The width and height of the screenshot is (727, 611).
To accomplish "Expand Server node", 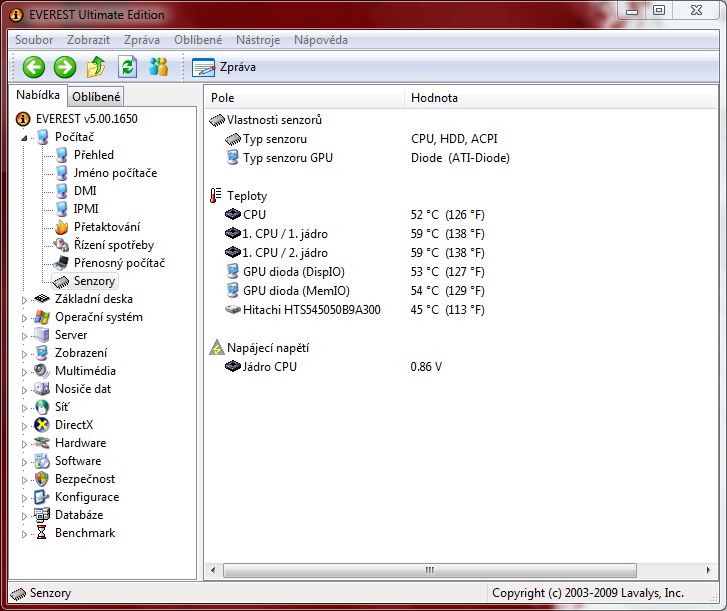I will coord(25,336).
